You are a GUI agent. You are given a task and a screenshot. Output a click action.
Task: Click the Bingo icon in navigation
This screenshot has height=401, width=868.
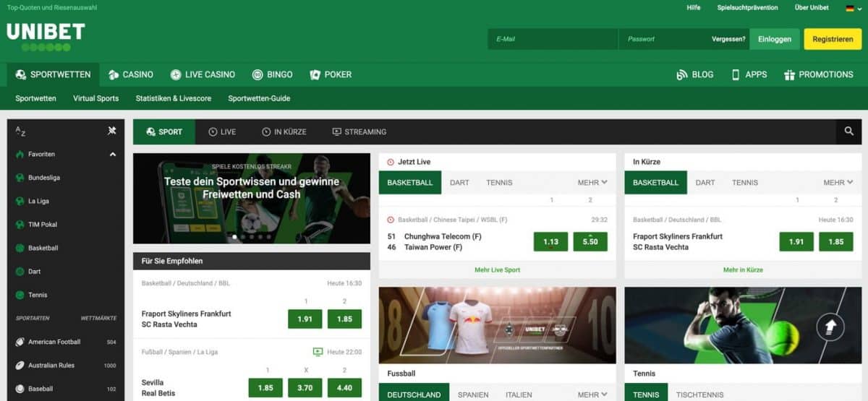click(258, 74)
